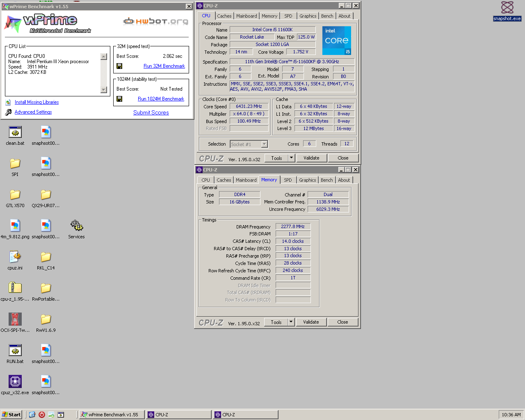Viewport: 525px width, 420px height.
Task: Run the 1024M Benchmark link
Action: 161,99
